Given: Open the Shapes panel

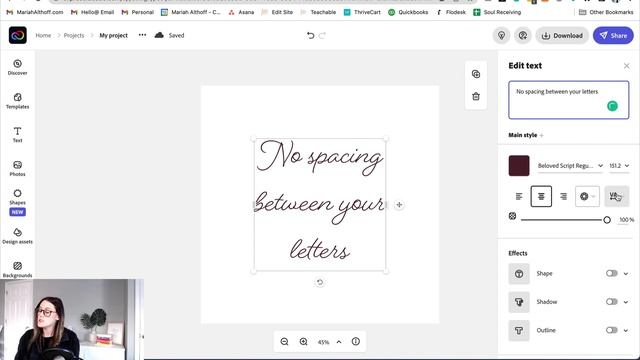Looking at the screenshot, I should click(x=18, y=197).
